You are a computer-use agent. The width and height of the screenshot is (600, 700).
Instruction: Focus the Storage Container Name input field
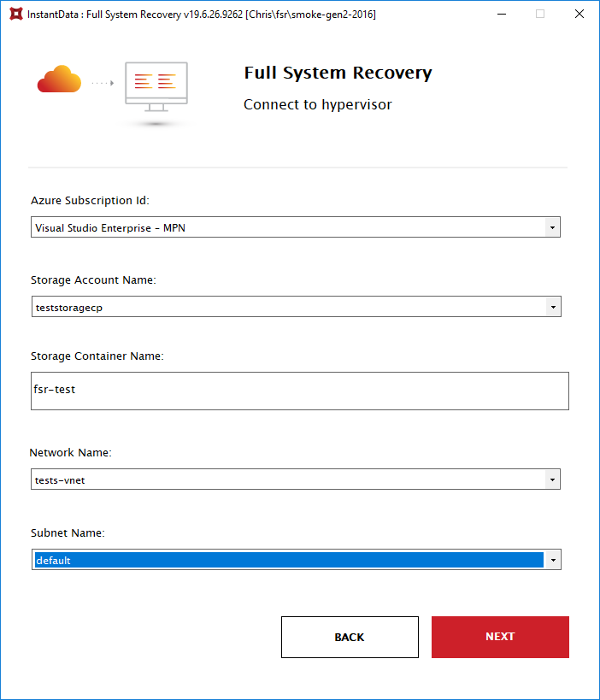(299, 391)
